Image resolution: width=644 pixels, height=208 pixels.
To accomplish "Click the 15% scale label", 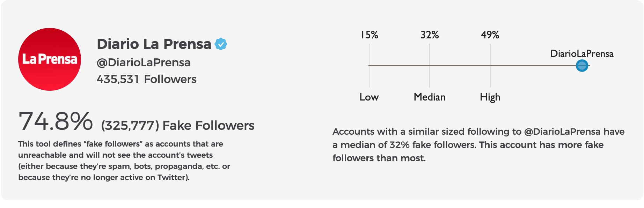I will pyautogui.click(x=369, y=35).
